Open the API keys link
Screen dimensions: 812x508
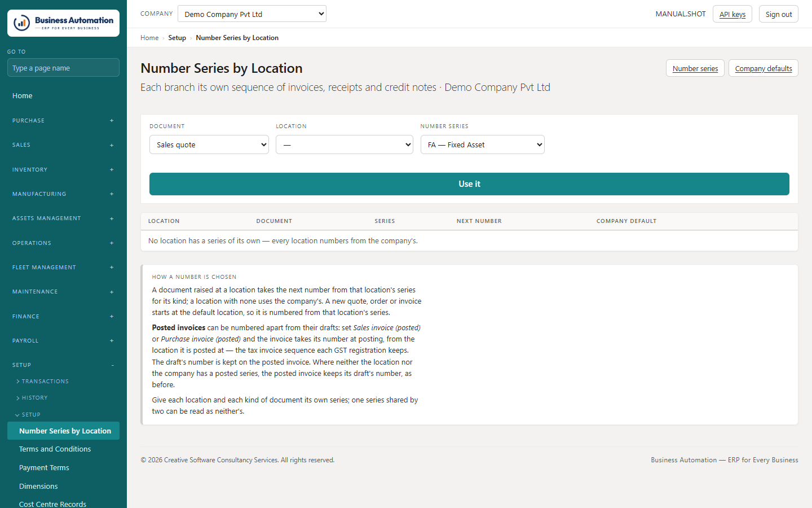pyautogui.click(x=732, y=14)
